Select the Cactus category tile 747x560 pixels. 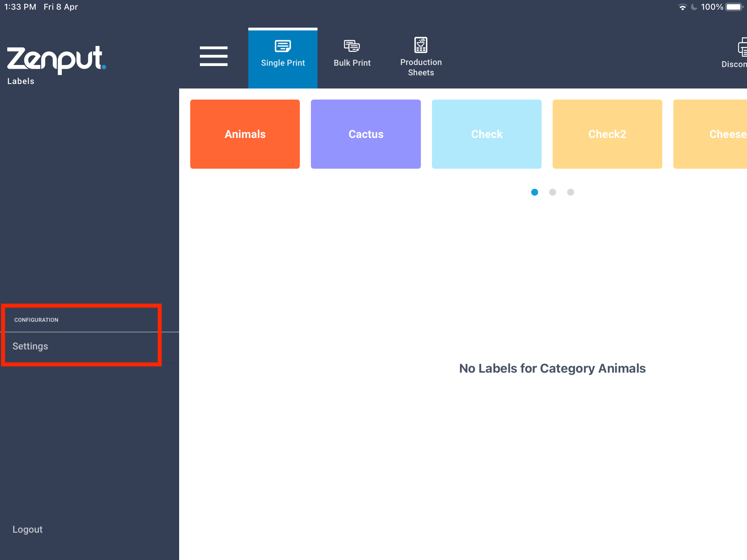[366, 134]
